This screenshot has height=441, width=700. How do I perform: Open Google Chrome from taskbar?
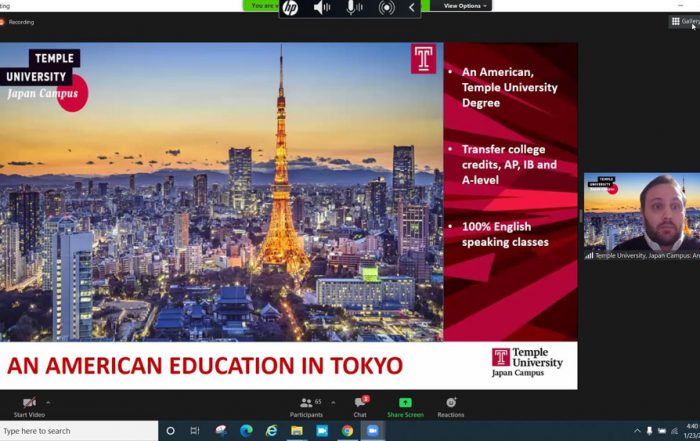(x=347, y=431)
